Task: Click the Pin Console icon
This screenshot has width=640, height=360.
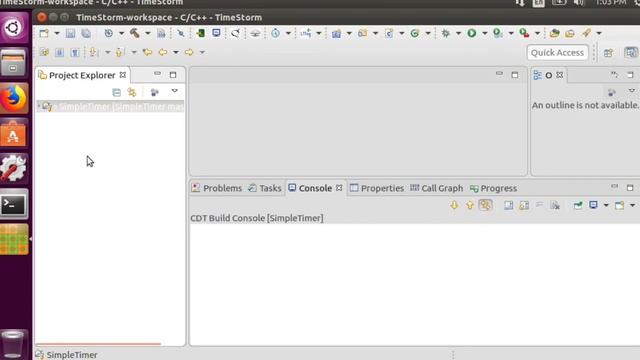Action: (578, 205)
